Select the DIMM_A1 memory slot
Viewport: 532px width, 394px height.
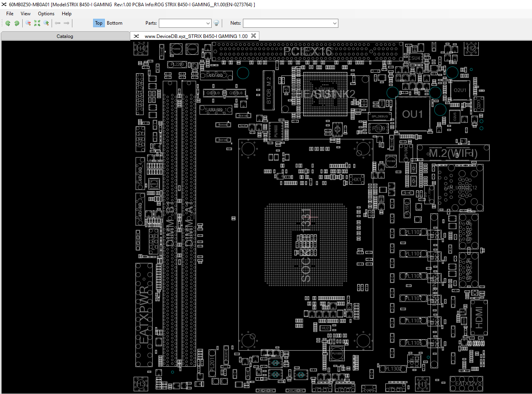point(189,223)
